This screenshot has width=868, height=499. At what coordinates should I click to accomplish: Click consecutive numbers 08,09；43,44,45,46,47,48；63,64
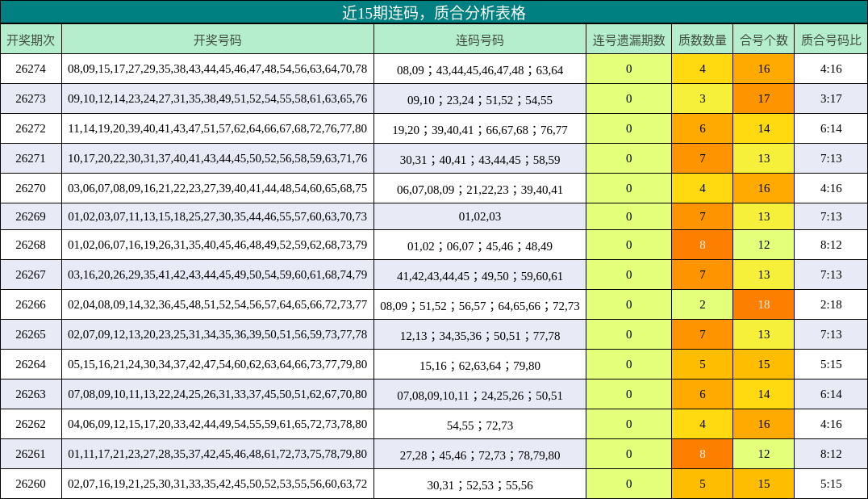click(x=480, y=69)
